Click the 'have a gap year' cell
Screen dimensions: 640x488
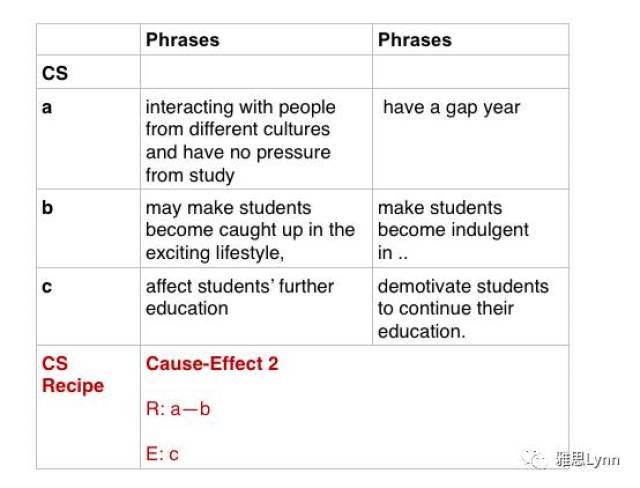coord(451,108)
